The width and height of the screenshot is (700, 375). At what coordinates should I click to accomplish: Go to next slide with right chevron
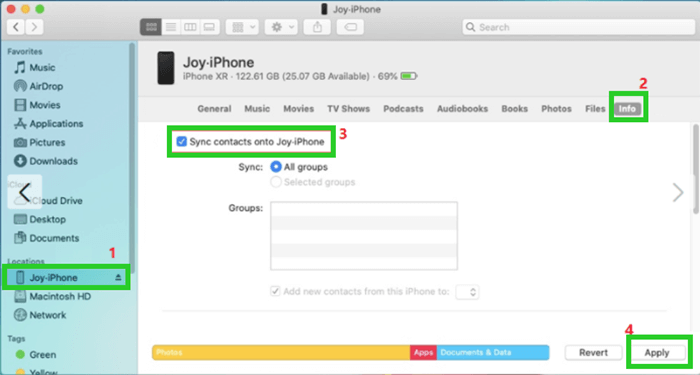click(678, 193)
